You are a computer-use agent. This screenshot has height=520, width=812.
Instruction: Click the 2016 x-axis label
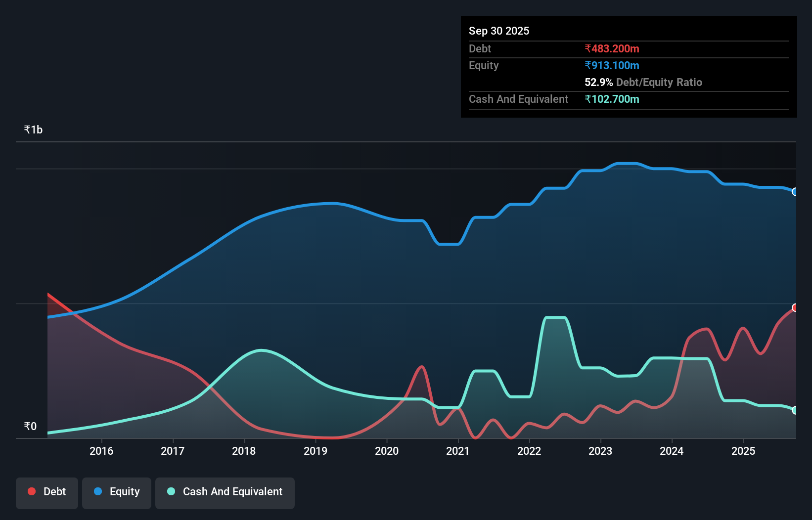pyautogui.click(x=101, y=451)
